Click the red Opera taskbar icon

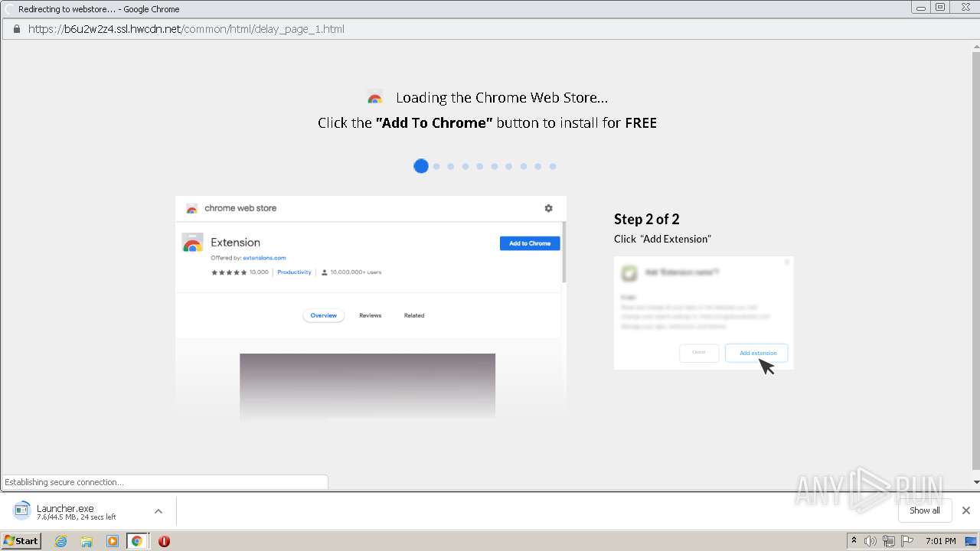[164, 541]
